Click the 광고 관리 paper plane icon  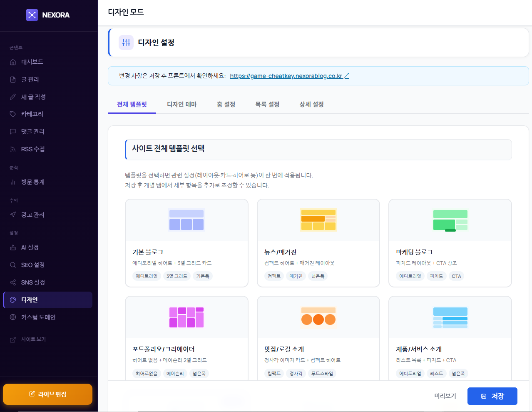pyautogui.click(x=13, y=215)
